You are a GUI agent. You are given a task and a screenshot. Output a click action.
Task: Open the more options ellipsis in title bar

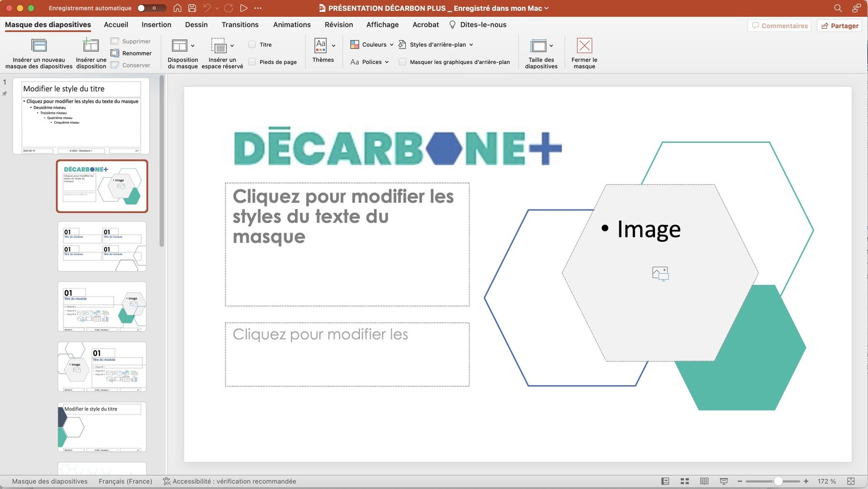[258, 8]
